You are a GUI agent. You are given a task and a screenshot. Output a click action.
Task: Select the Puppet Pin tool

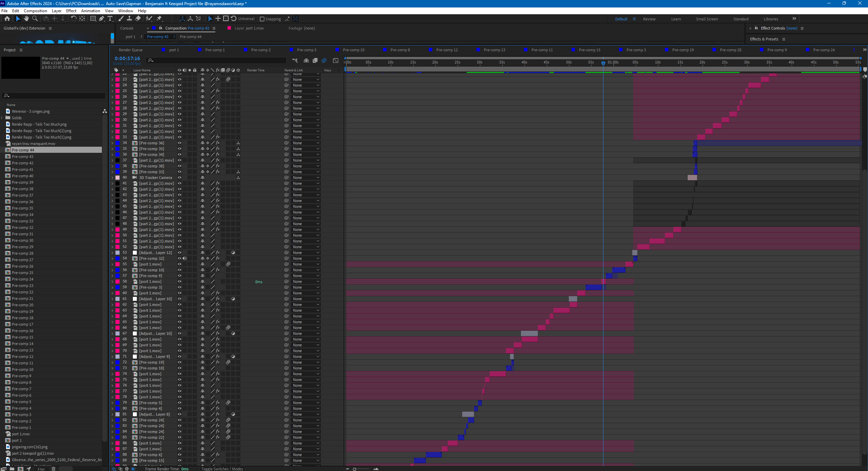pyautogui.click(x=159, y=19)
